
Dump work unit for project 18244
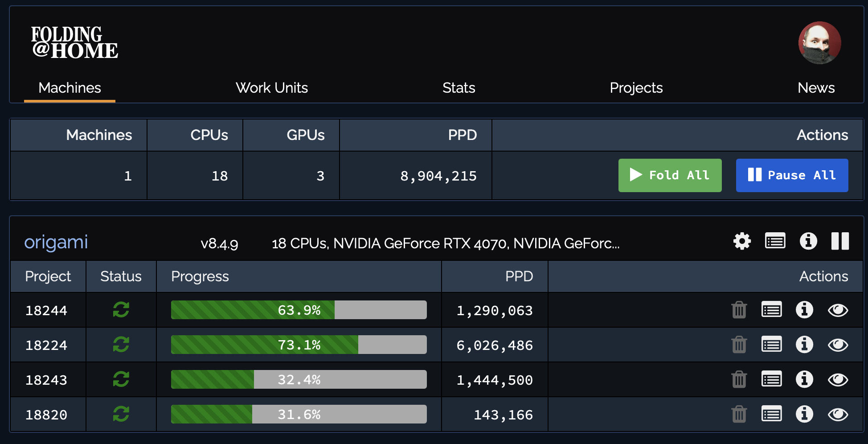point(739,310)
